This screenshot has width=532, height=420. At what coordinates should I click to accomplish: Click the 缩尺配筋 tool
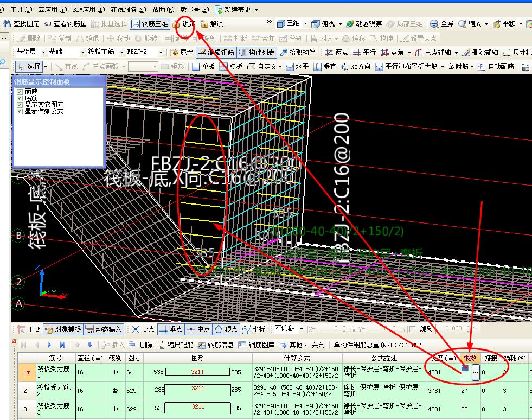tap(176, 345)
